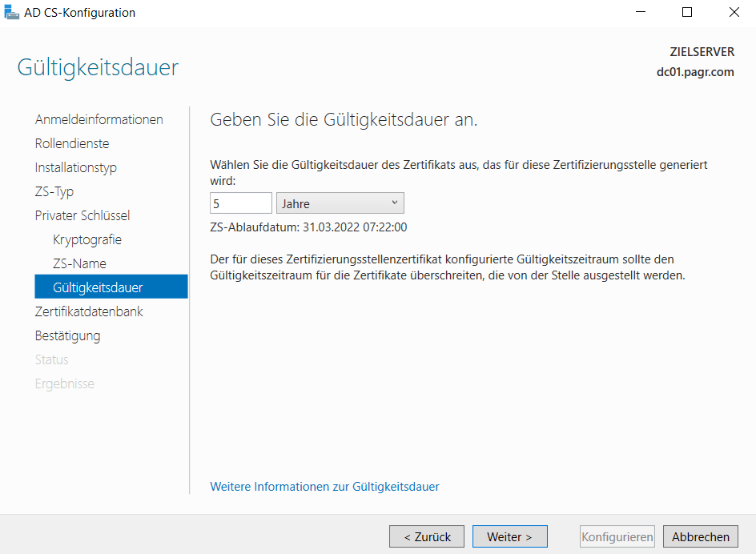Select Rollendienste in the sidebar
Viewport: 756px width, 554px height.
pos(72,143)
